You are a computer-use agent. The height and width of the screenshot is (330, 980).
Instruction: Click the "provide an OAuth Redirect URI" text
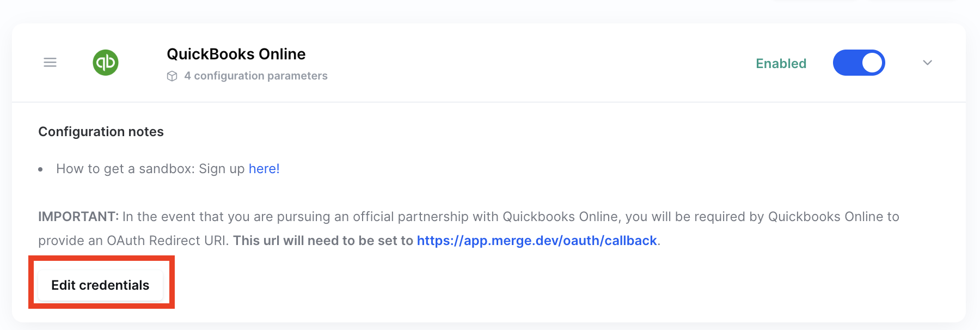[133, 241]
